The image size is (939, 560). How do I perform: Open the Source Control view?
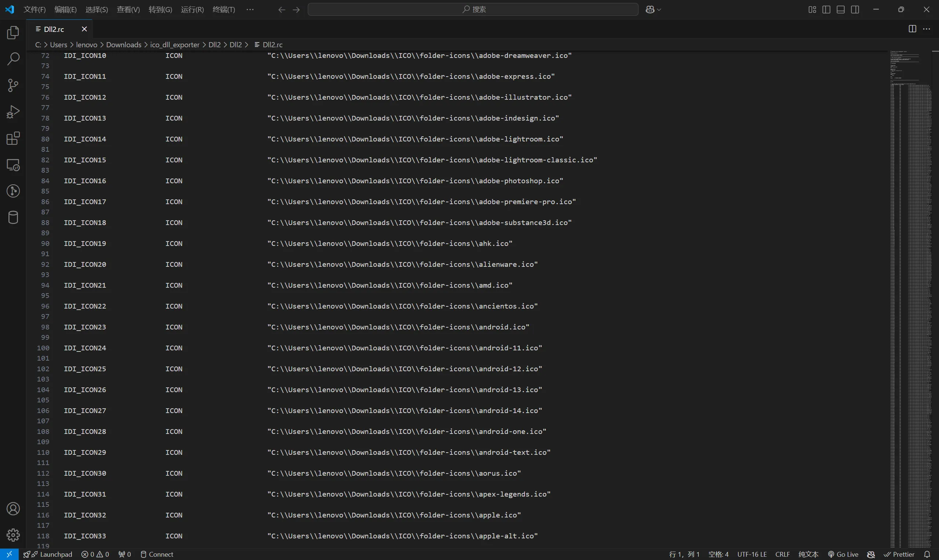point(13,85)
